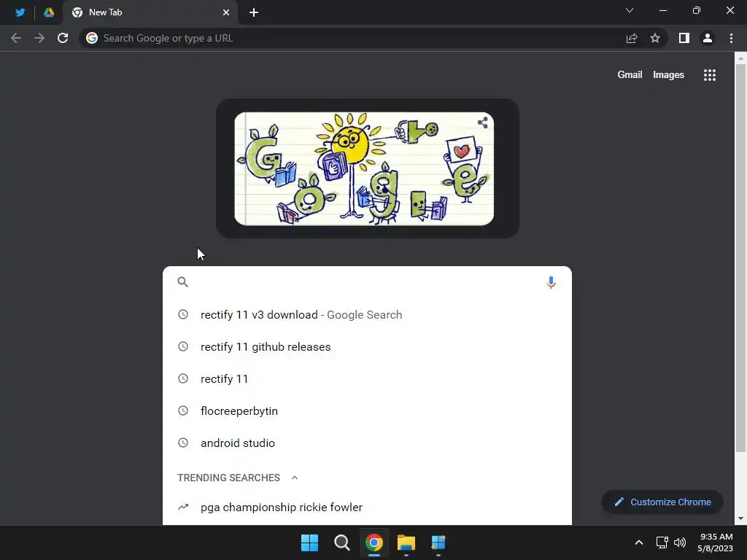Open the tab search dropdown chevron

630,10
